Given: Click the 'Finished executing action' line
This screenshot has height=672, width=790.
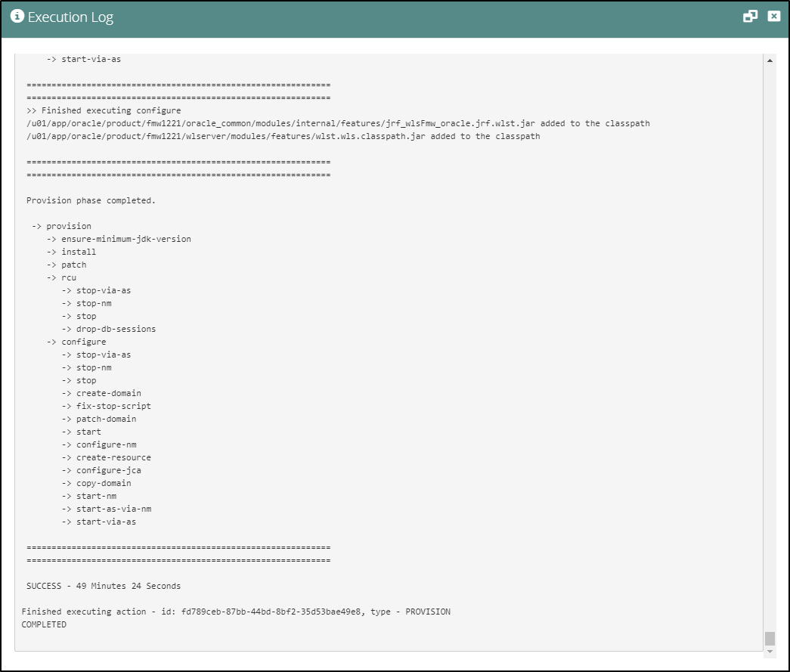Looking at the screenshot, I should point(236,612).
